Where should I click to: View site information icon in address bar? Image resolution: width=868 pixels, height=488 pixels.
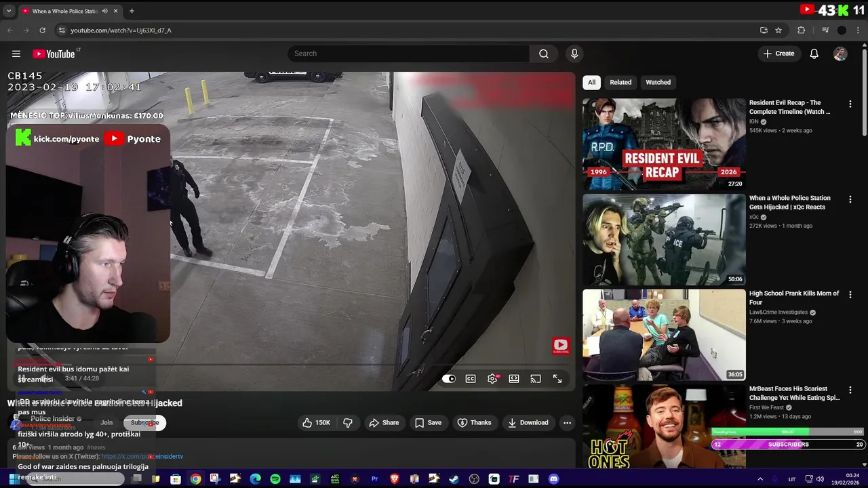(62, 30)
